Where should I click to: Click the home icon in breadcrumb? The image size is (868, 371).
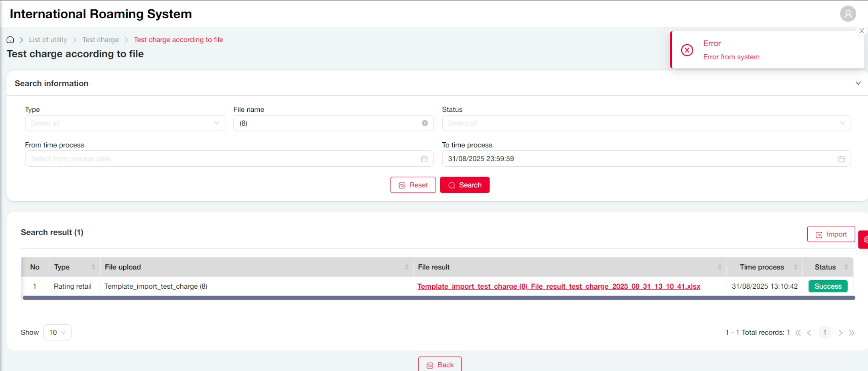click(x=10, y=40)
